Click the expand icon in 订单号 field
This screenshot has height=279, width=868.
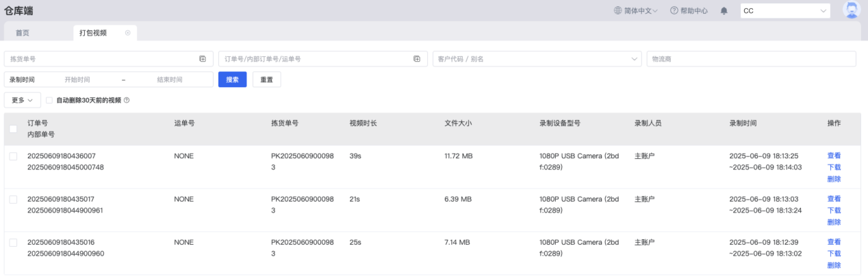pyautogui.click(x=416, y=59)
